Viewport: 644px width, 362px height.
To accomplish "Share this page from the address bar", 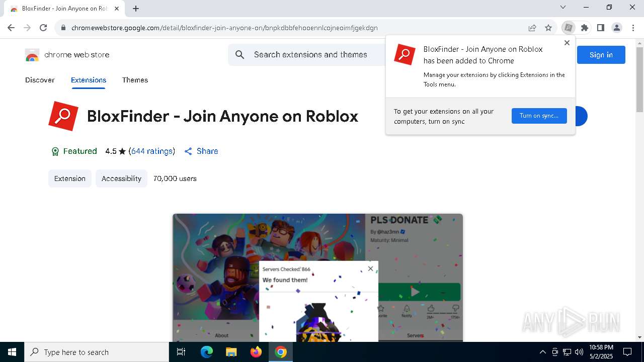I will point(532,28).
